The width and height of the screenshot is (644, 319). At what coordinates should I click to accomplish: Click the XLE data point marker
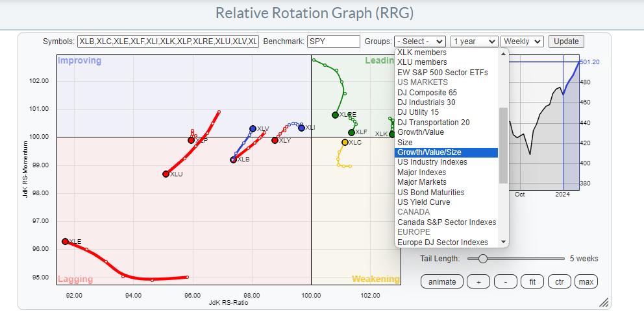coord(65,241)
